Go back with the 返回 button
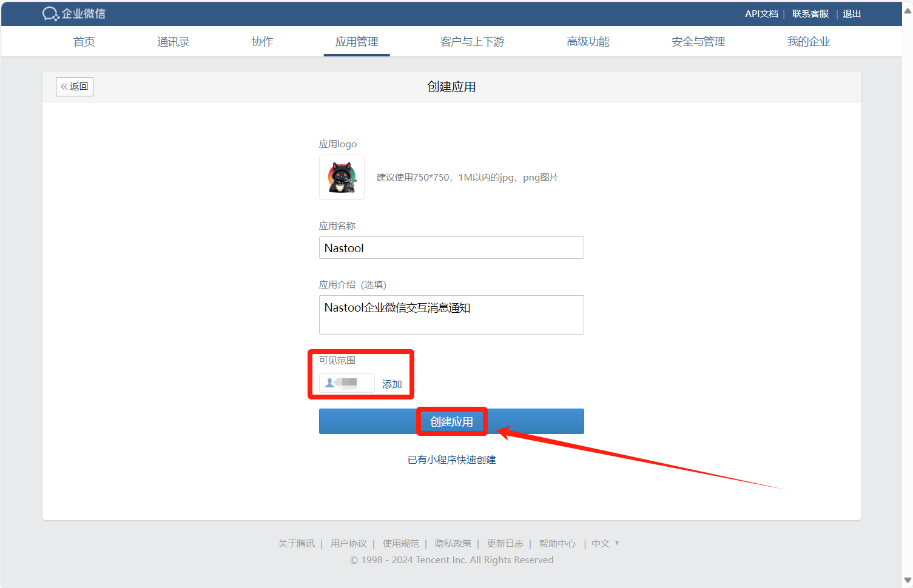Image resolution: width=913 pixels, height=588 pixels. point(75,87)
